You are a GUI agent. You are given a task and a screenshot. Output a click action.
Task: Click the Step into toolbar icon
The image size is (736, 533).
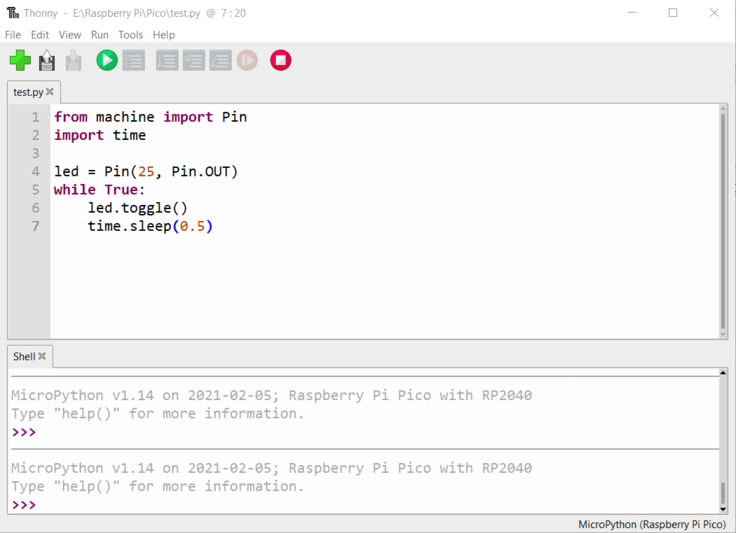pos(194,61)
